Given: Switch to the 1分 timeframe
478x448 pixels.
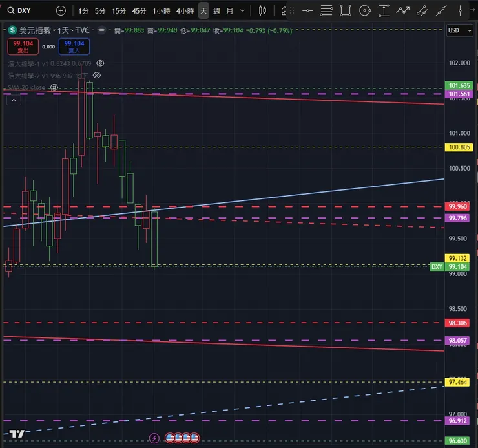Looking at the screenshot, I should (83, 11).
